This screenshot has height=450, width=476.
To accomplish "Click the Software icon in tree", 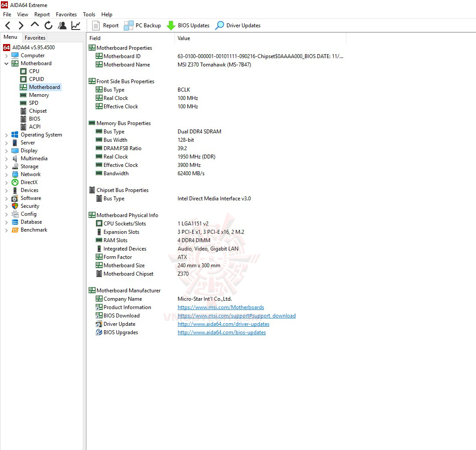I will point(15,198).
